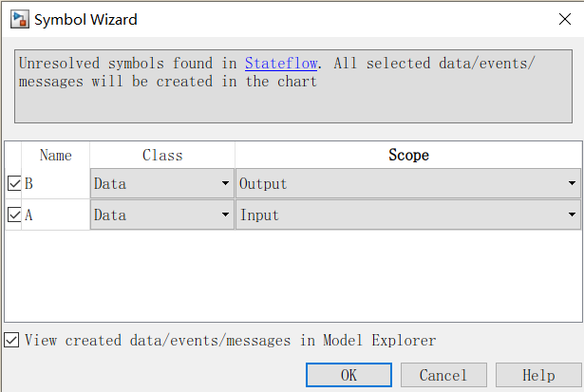The width and height of the screenshot is (584, 392).
Task: Open Help for the Symbol Wizard
Action: [x=538, y=375]
